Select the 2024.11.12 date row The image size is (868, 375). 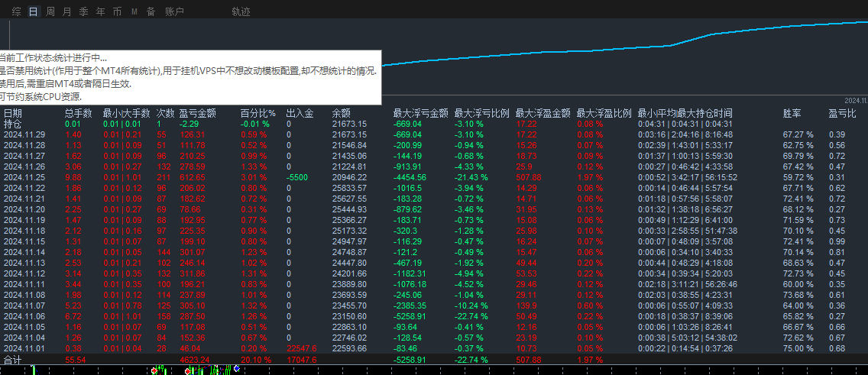coord(25,273)
